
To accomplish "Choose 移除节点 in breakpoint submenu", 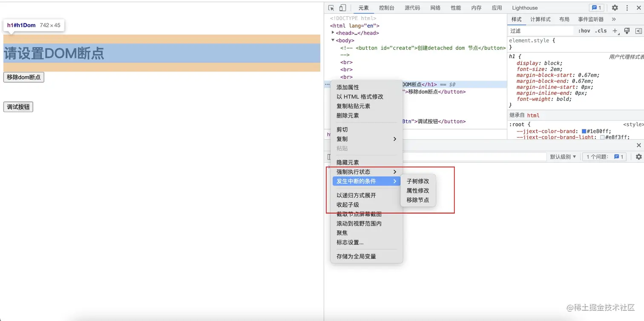I will [418, 200].
